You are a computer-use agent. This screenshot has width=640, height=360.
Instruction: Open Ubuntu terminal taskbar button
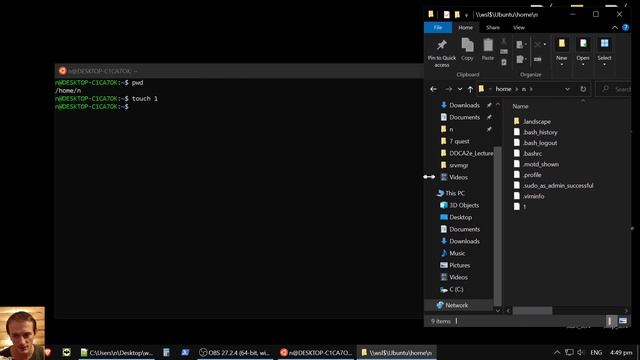[x=316, y=352]
